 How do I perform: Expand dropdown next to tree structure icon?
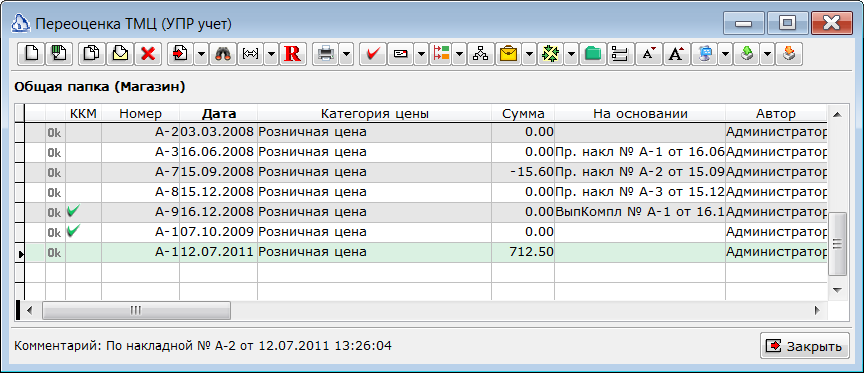click(x=458, y=54)
